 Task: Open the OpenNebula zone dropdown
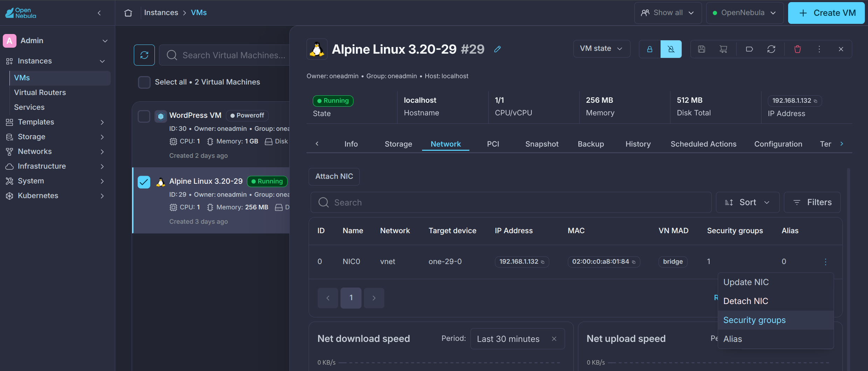[745, 13]
